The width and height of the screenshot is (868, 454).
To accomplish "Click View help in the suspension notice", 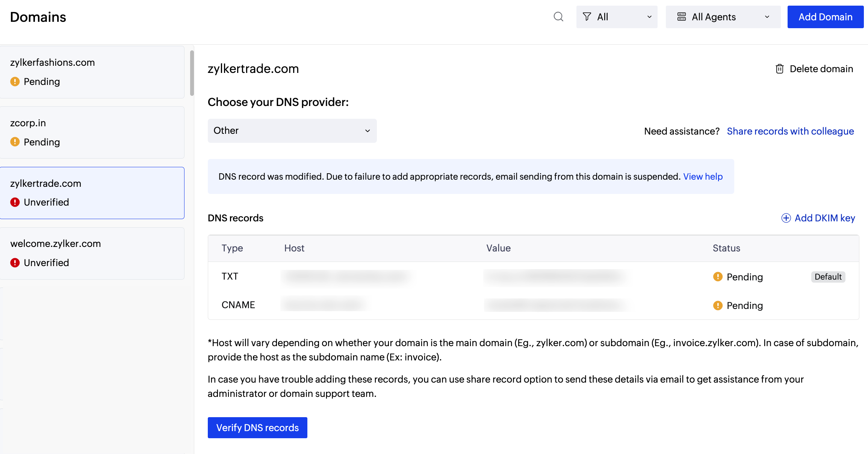I will (x=703, y=176).
